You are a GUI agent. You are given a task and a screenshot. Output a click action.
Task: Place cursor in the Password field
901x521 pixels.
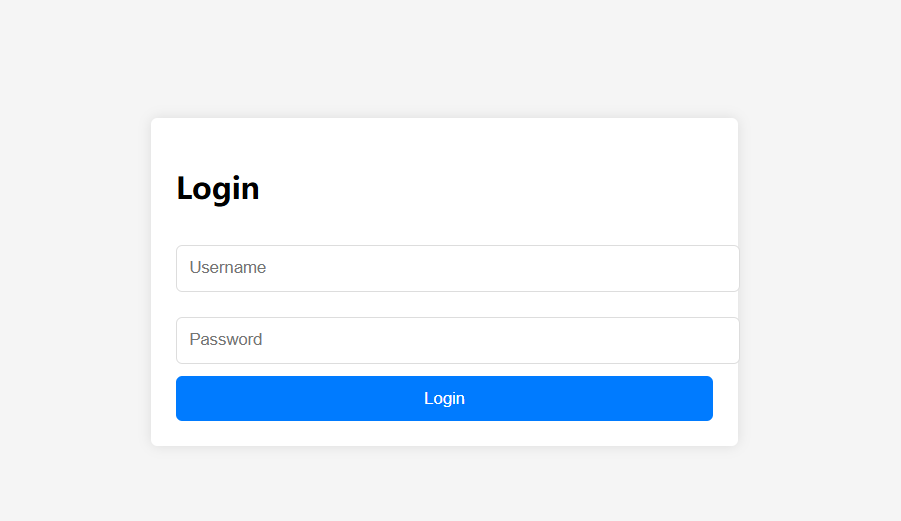coord(457,340)
